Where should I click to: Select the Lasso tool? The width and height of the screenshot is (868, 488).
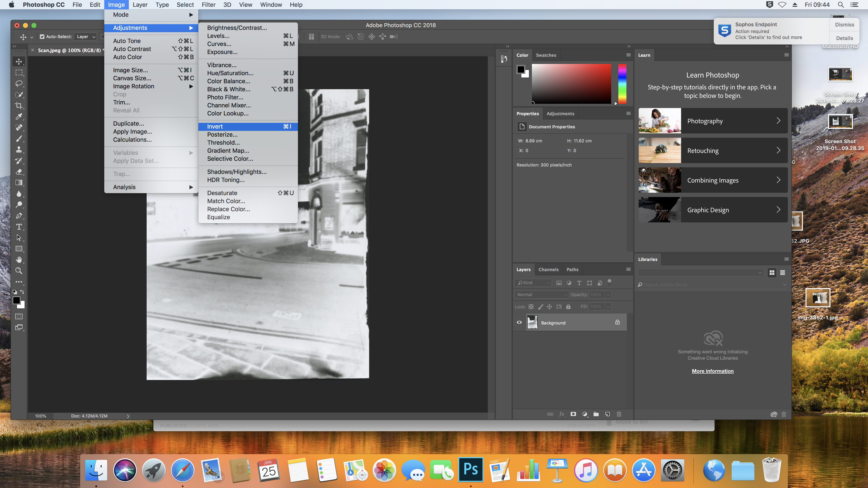[x=19, y=83]
